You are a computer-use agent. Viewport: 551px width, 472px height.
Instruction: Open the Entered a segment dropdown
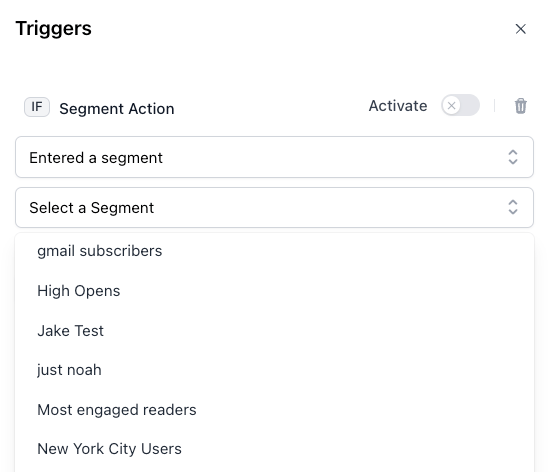click(x=274, y=157)
